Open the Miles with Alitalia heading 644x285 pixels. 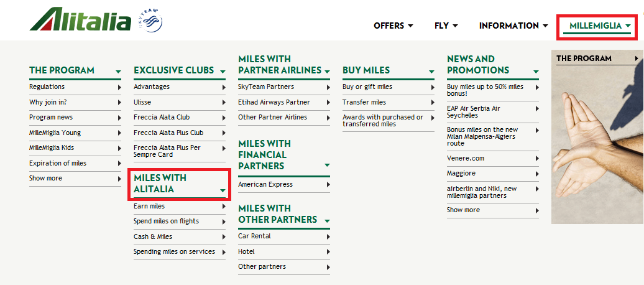160,184
